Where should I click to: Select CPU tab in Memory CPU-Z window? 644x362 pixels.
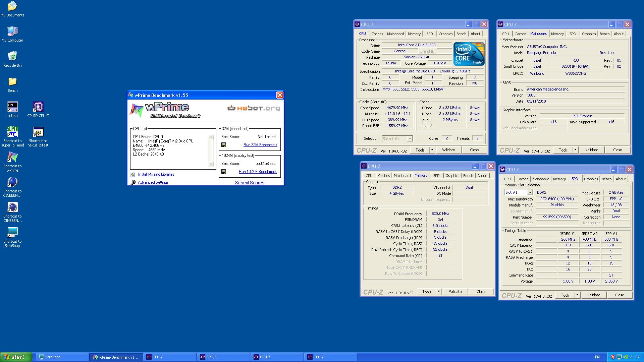pyautogui.click(x=369, y=176)
